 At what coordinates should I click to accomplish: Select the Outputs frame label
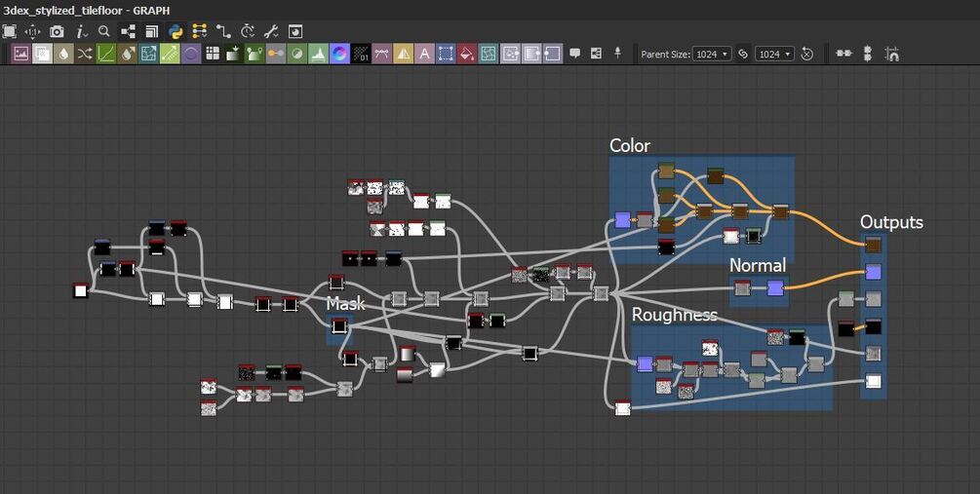pos(891,222)
